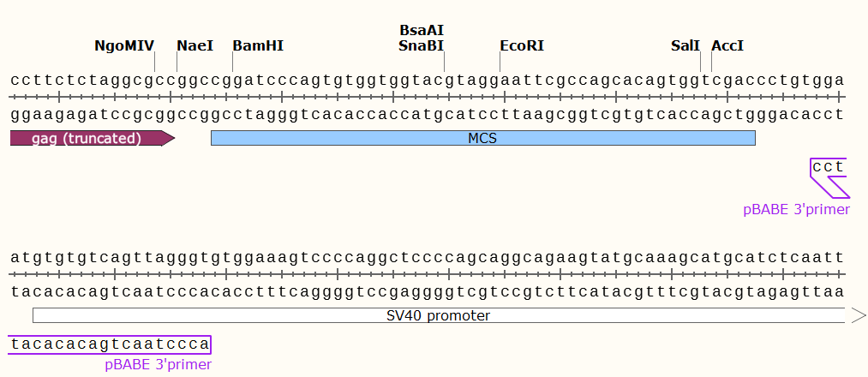Click the AccI enzyme label

point(727,45)
